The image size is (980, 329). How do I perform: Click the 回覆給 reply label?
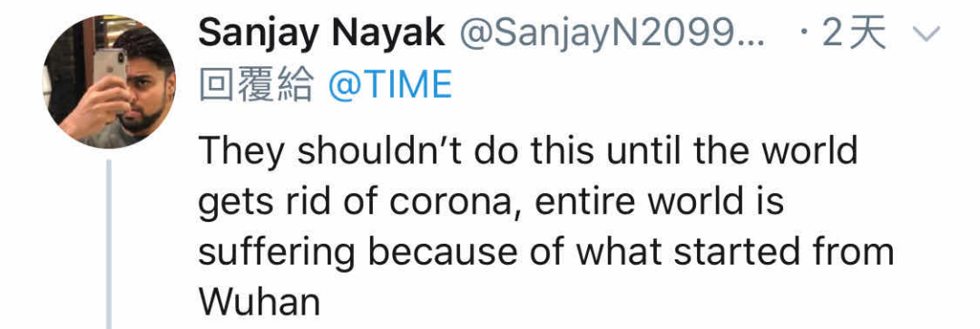point(256,85)
